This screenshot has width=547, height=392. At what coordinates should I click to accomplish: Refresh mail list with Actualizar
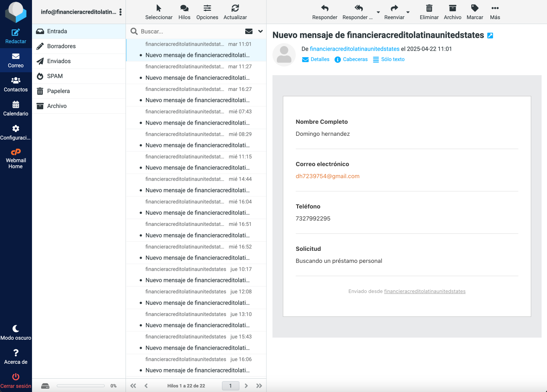pyautogui.click(x=235, y=8)
